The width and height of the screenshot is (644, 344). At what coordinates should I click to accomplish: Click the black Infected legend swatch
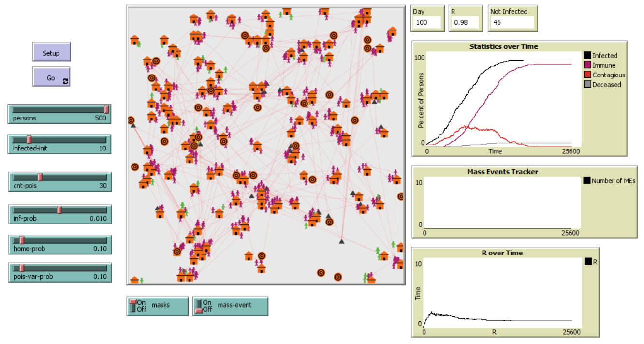pyautogui.click(x=587, y=56)
